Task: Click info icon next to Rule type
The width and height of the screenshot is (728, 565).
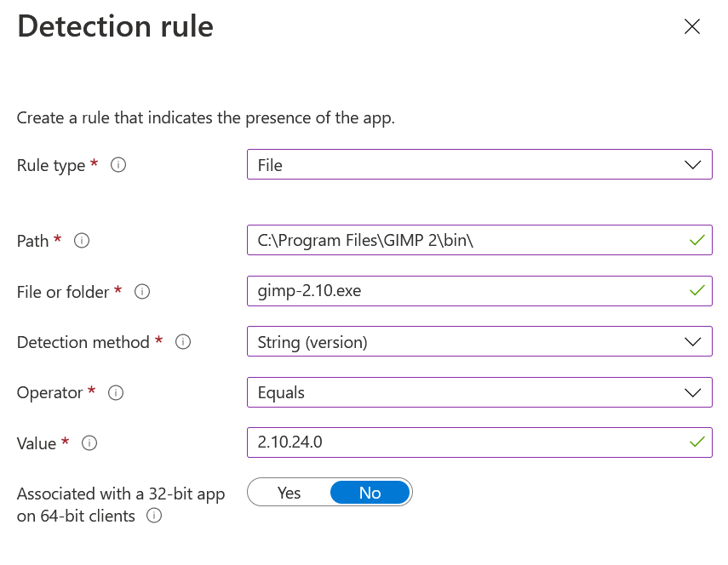Action: coord(118,165)
